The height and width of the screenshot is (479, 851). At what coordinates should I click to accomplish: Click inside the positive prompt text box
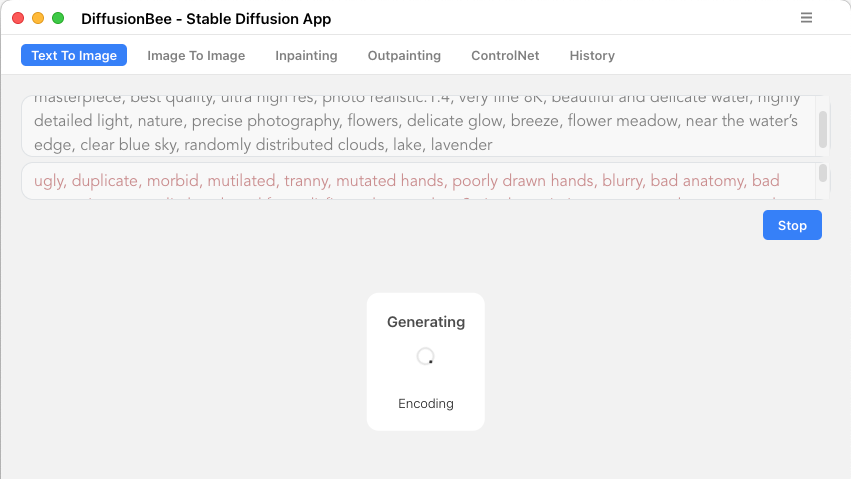tap(418, 126)
